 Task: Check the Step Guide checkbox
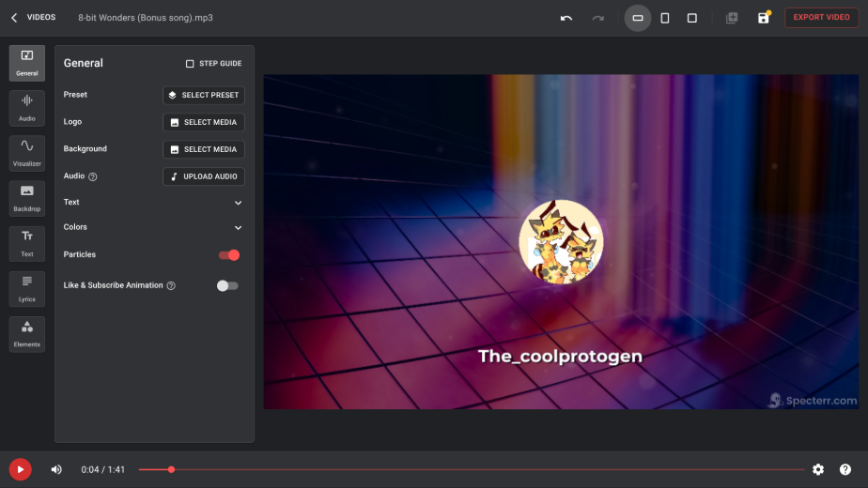pyautogui.click(x=190, y=64)
